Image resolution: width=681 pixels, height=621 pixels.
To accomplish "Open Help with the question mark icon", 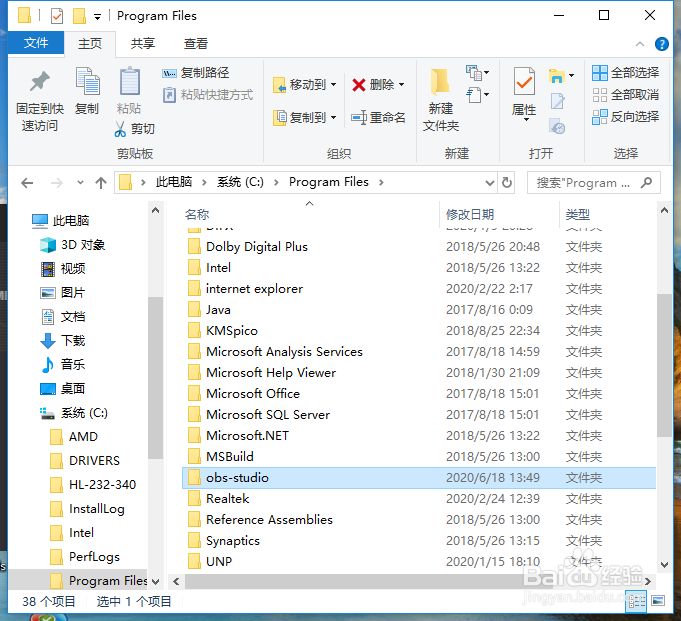I will [x=661, y=44].
